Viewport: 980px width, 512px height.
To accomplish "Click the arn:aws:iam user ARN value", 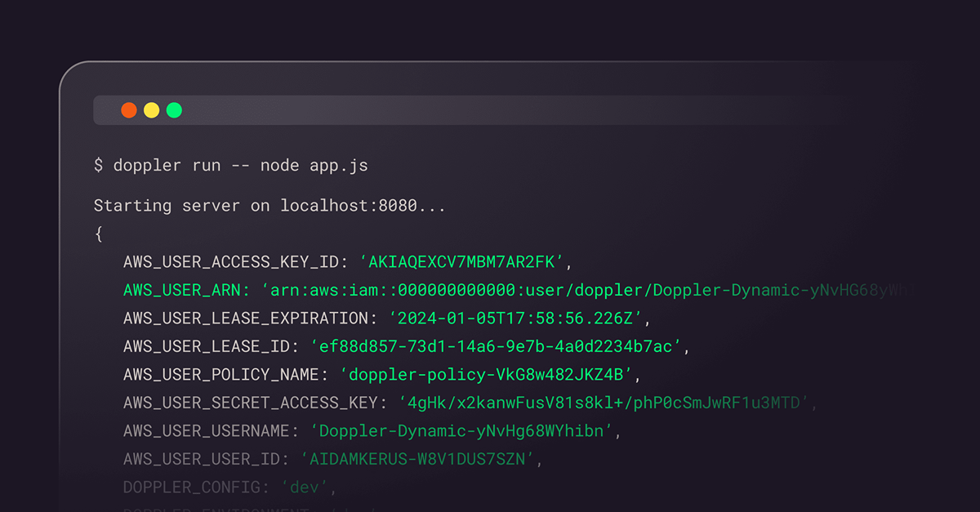I will 588,290.
